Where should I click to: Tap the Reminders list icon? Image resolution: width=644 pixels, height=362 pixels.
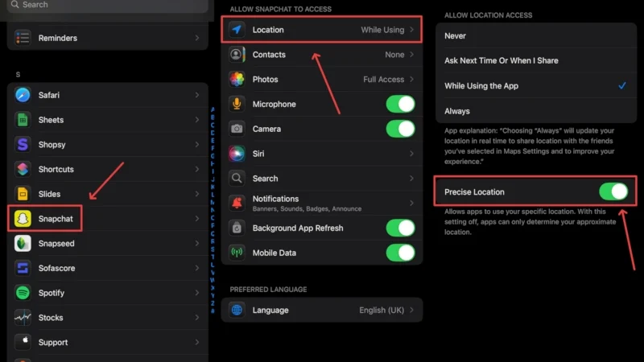click(x=23, y=38)
